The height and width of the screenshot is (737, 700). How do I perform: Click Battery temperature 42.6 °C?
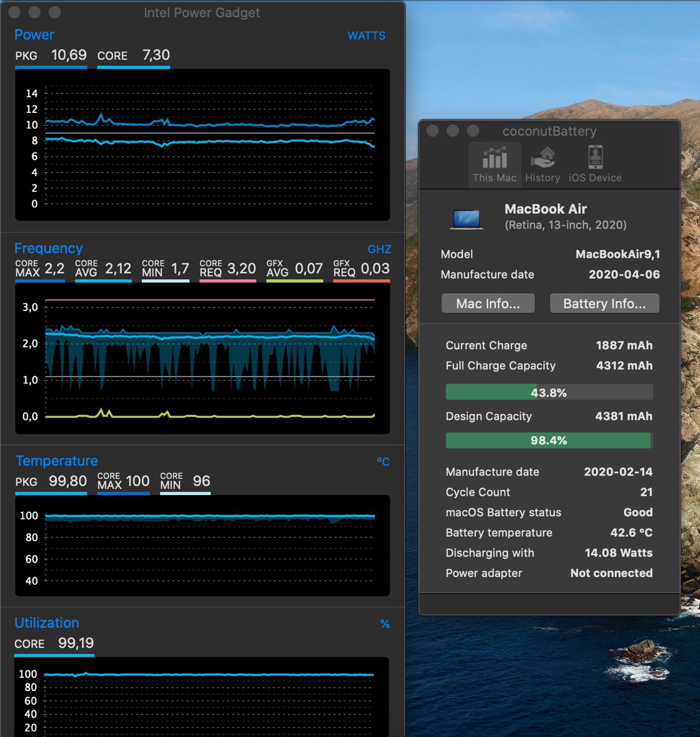click(631, 533)
